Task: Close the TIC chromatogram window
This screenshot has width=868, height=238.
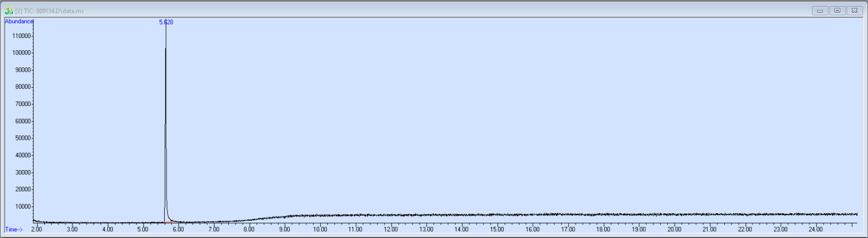Action: [855, 10]
